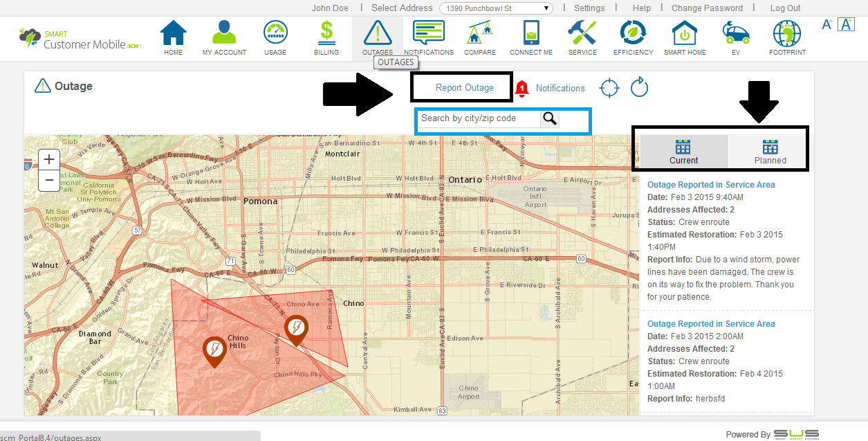Switch to Planned outages tab
The image size is (868, 441).
pos(770,152)
